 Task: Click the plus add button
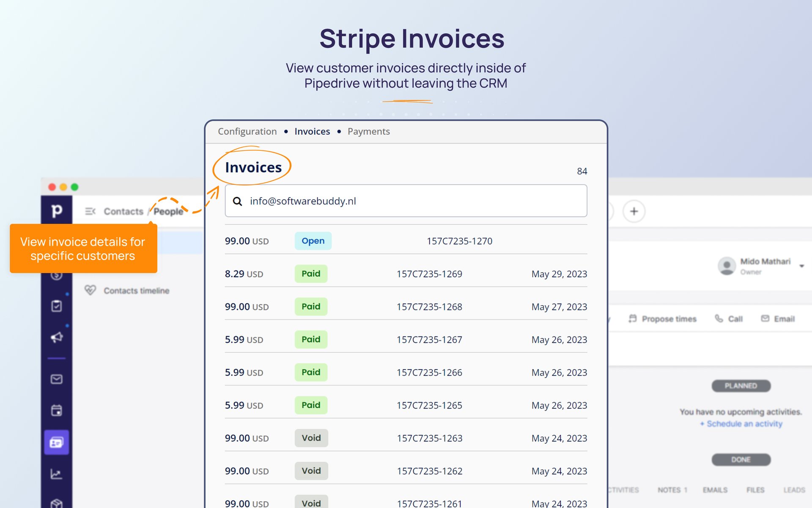tap(634, 211)
